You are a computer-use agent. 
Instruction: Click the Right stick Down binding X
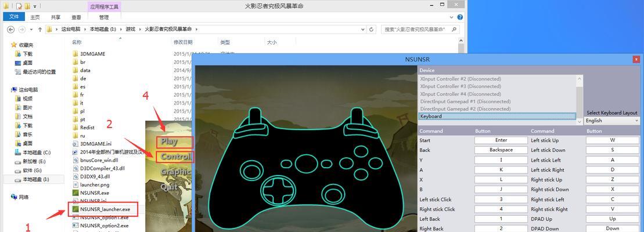click(x=613, y=190)
